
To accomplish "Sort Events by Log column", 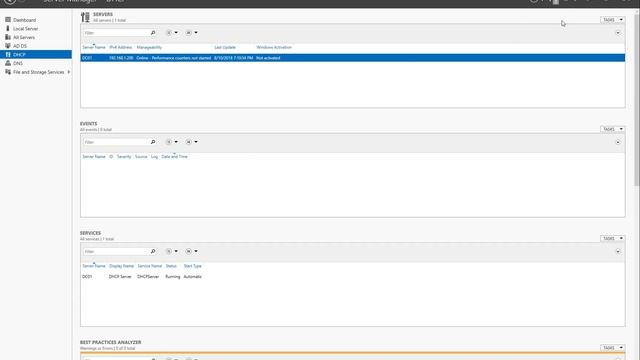I will click(x=154, y=157).
